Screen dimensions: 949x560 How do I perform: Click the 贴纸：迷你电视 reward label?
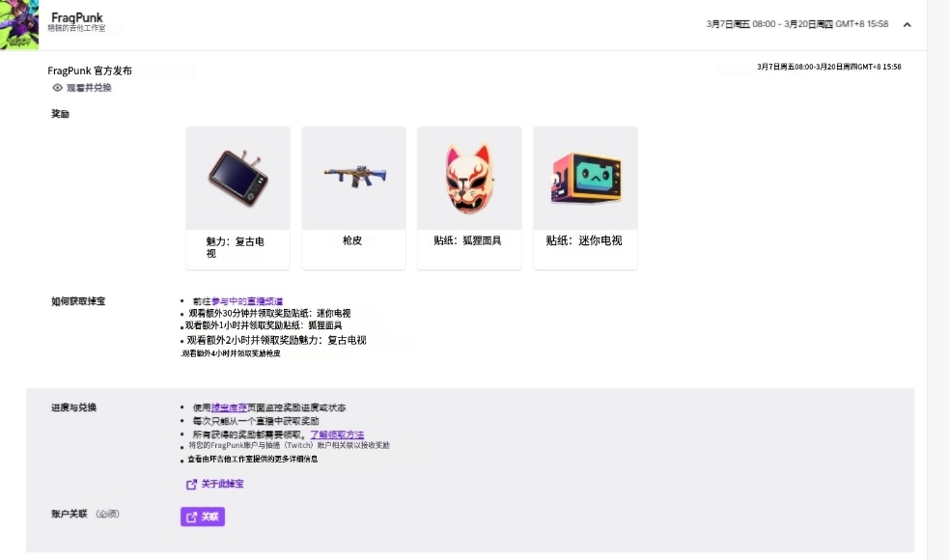(584, 240)
